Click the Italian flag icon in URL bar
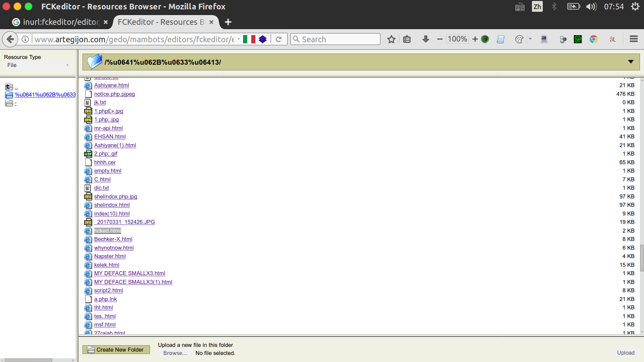Screen dimensions: 644x362 point(249,40)
